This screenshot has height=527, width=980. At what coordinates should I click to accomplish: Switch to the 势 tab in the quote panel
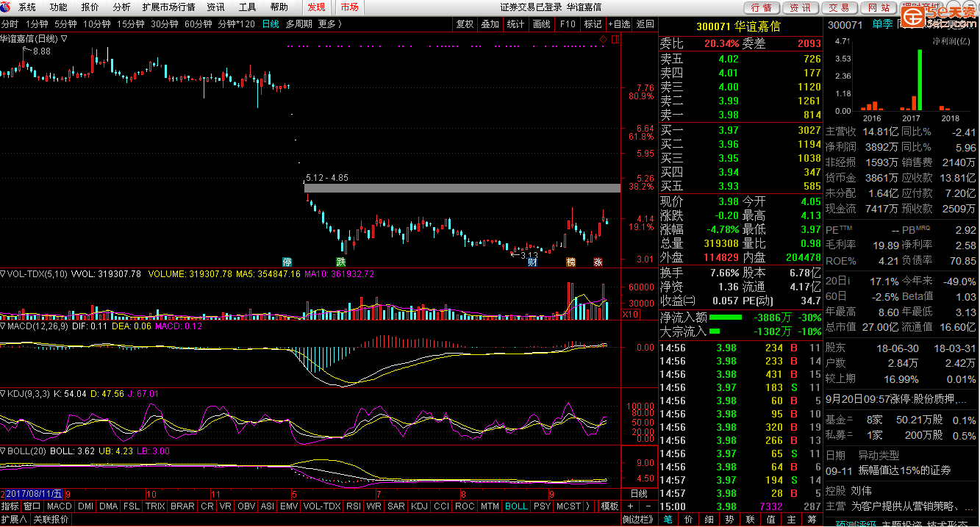pos(729,519)
